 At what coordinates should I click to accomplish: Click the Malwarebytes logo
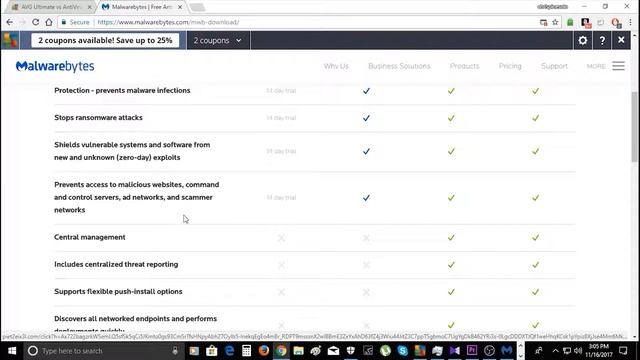coord(55,66)
